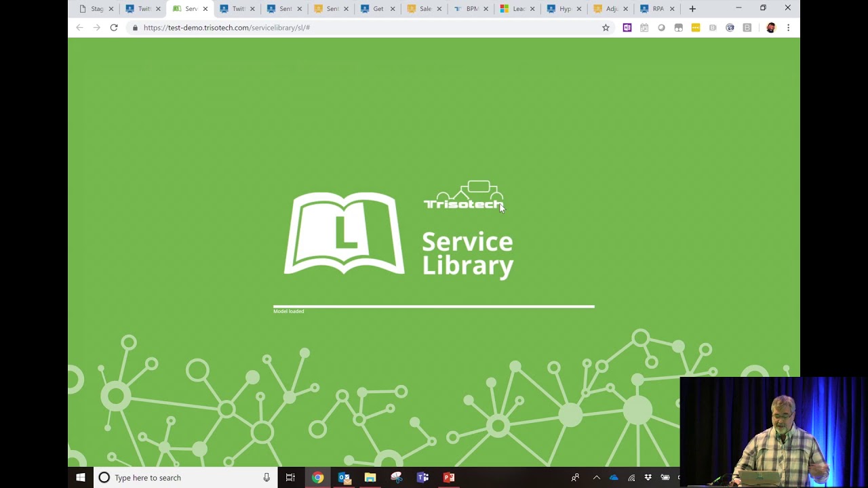
Task: Click the 'Model loaded' status text
Action: [288, 311]
